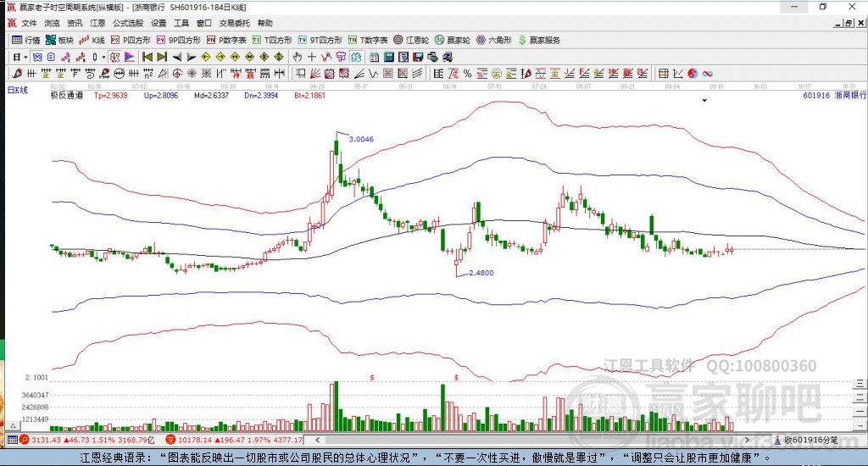Open the P数字表 tool
The width and height of the screenshot is (868, 466).
(x=226, y=40)
